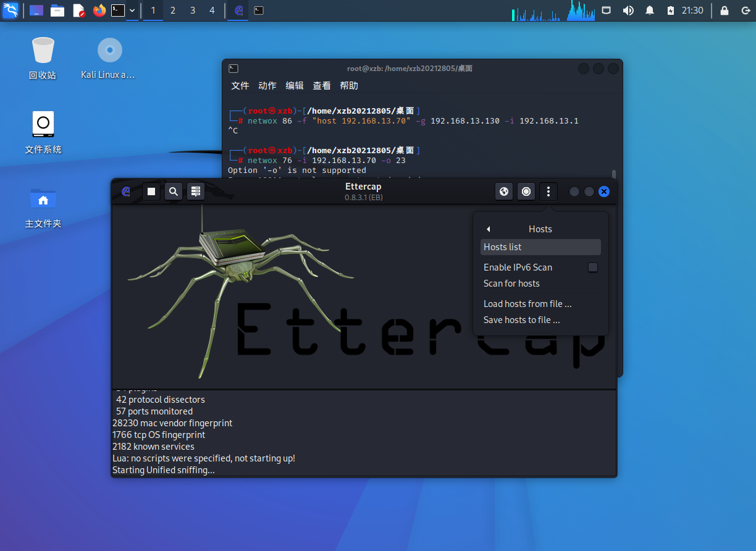This screenshot has height=551, width=756.
Task: Launch Firefox from the top panel
Action: (x=99, y=11)
